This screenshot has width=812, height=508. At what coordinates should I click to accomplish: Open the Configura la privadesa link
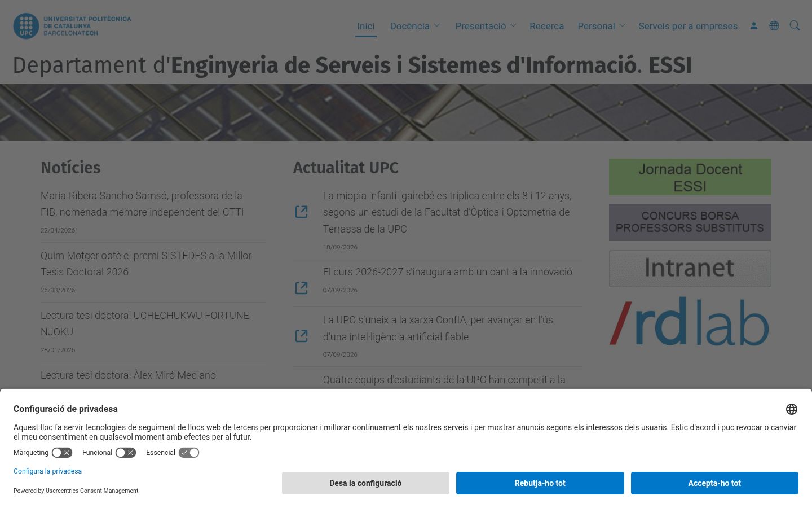tap(47, 471)
